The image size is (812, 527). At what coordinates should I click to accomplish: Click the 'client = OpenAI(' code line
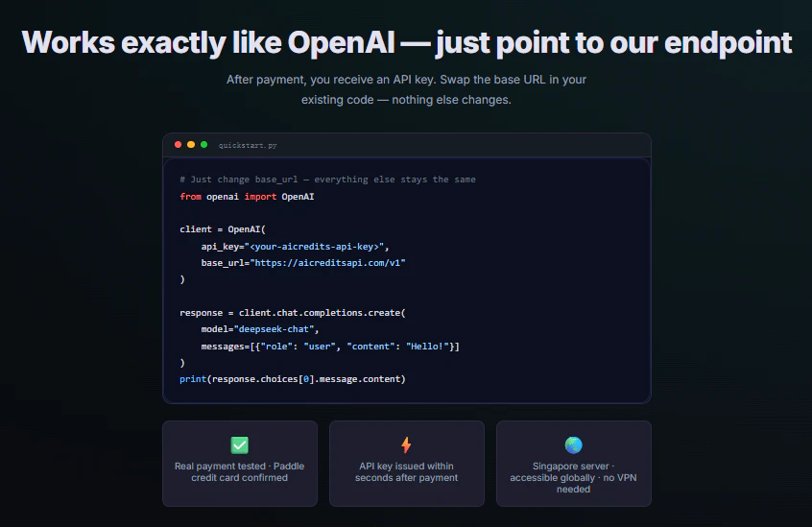click(x=223, y=228)
